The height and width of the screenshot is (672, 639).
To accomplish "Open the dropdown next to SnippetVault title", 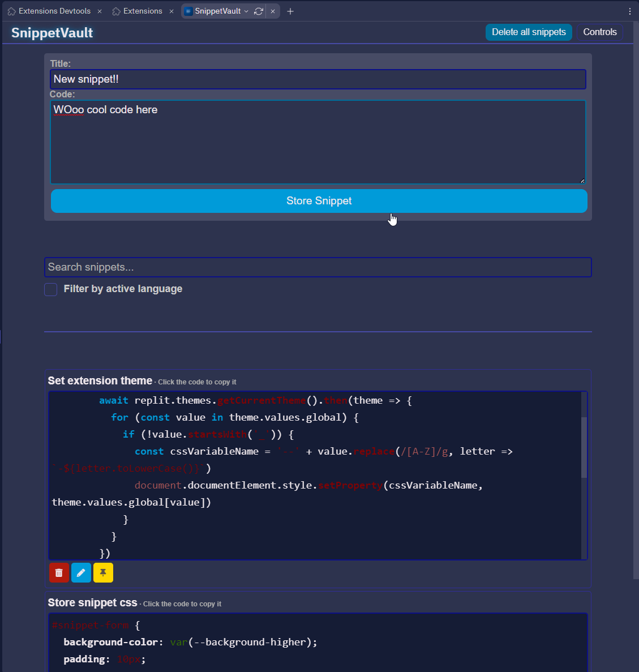I will click(x=246, y=11).
